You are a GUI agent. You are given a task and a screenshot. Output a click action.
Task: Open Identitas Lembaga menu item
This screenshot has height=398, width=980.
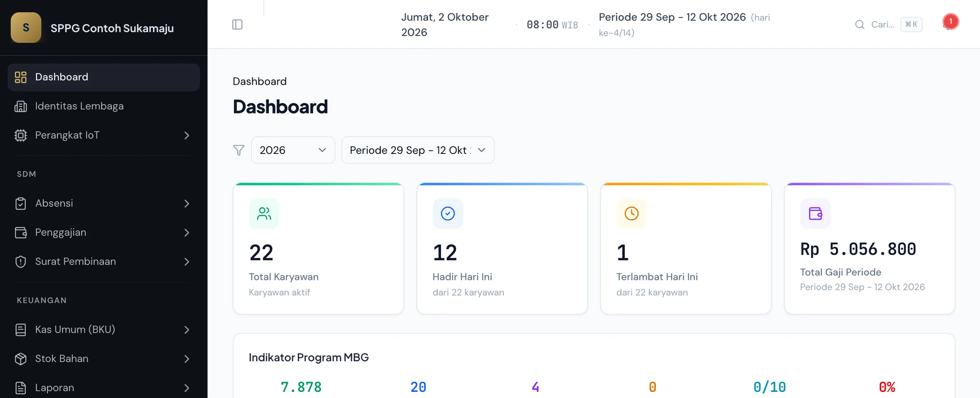[104, 106]
